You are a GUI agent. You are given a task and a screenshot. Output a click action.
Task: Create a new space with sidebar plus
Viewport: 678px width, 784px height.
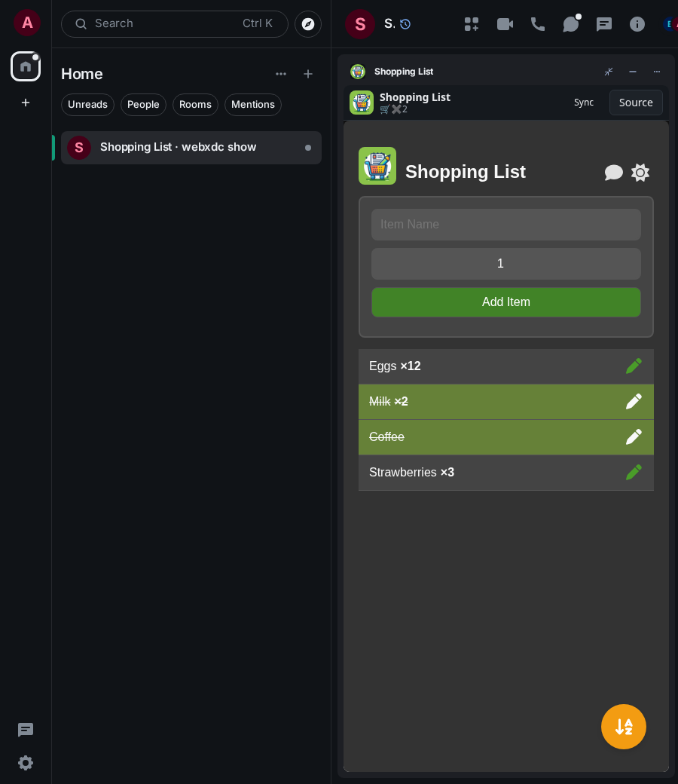pyautogui.click(x=26, y=103)
